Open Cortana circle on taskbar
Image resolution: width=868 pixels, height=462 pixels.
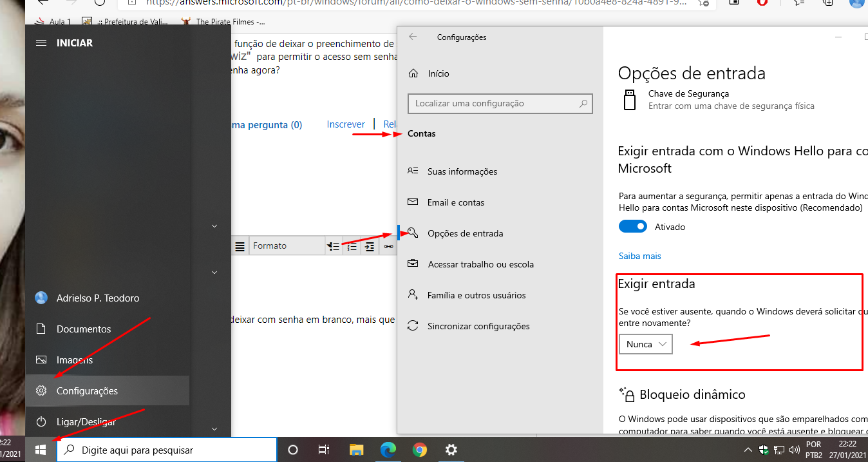pyautogui.click(x=292, y=450)
